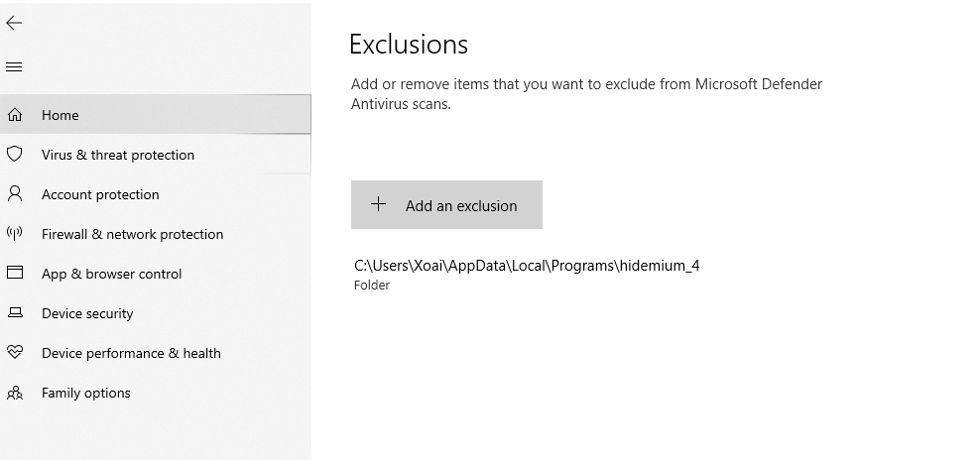Click the Family options people icon
Viewport: 980px width, 460px height.
(15, 393)
